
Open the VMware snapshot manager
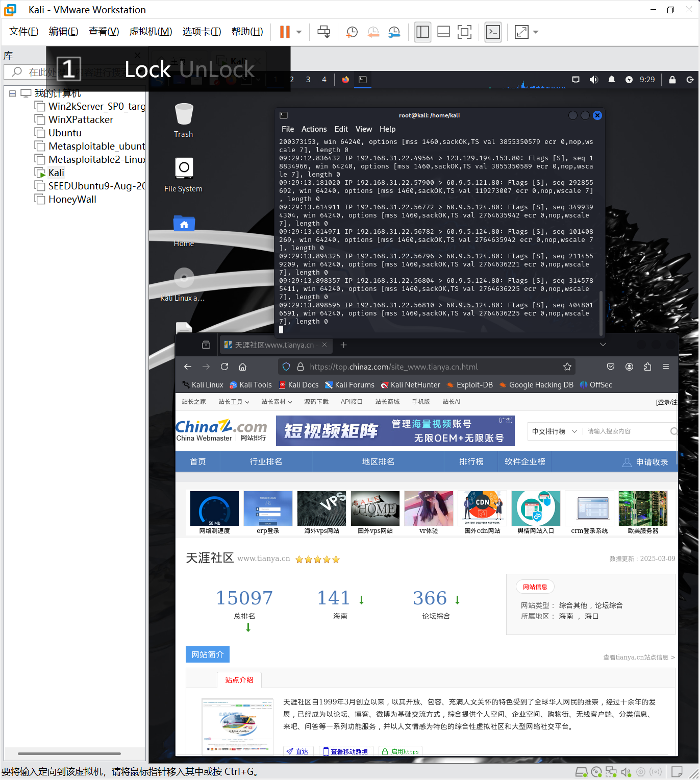tap(394, 32)
